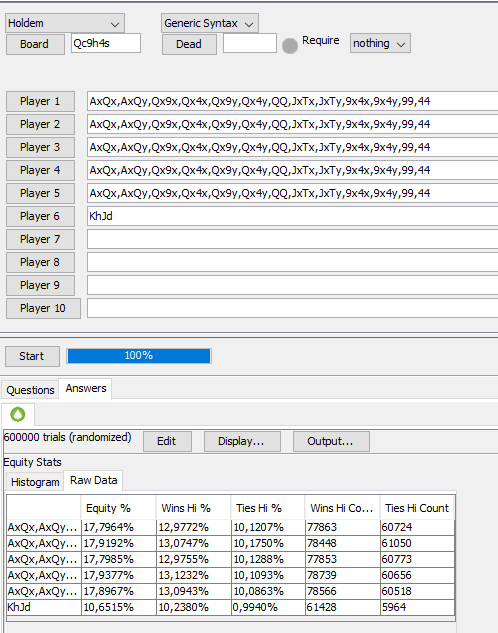The width and height of the screenshot is (498, 633).
Task: Click the Dead cards input field
Action: click(x=249, y=43)
